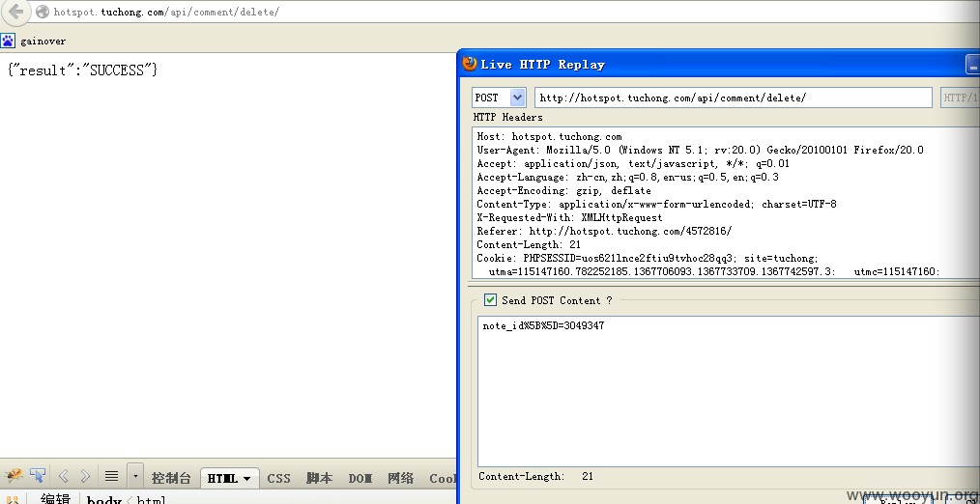Screen dimensions: 980x504
Task: Click the globe site-identity icon in address bar
Action: [43, 12]
